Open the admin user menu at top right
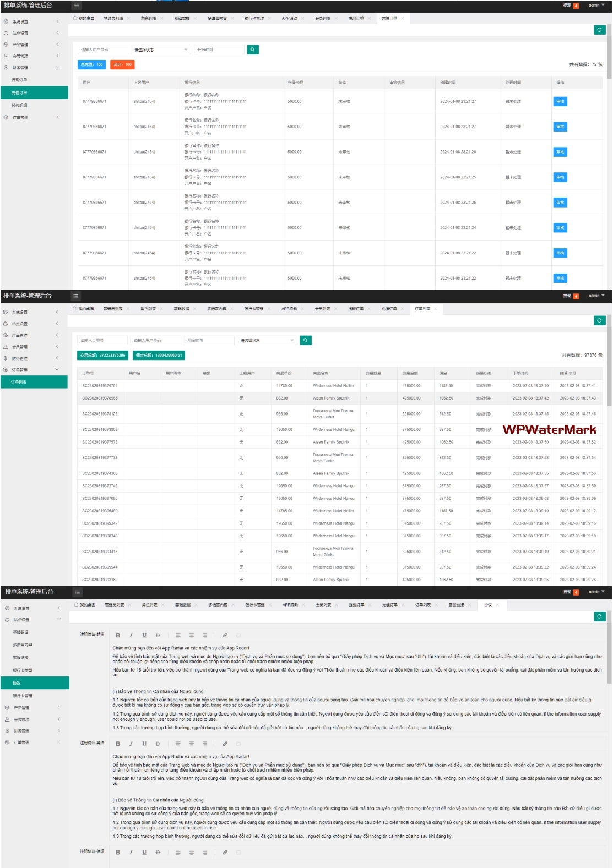 (x=596, y=6)
